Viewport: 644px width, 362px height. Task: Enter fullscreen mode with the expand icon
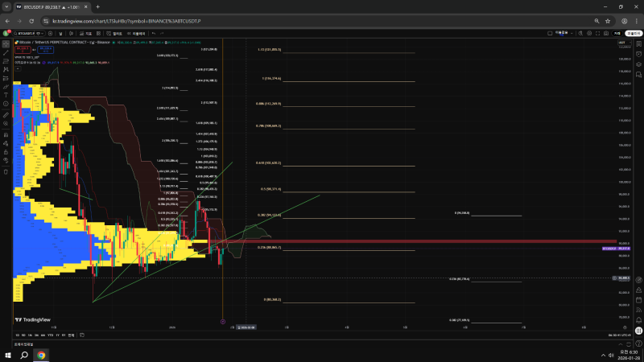pos(597,33)
